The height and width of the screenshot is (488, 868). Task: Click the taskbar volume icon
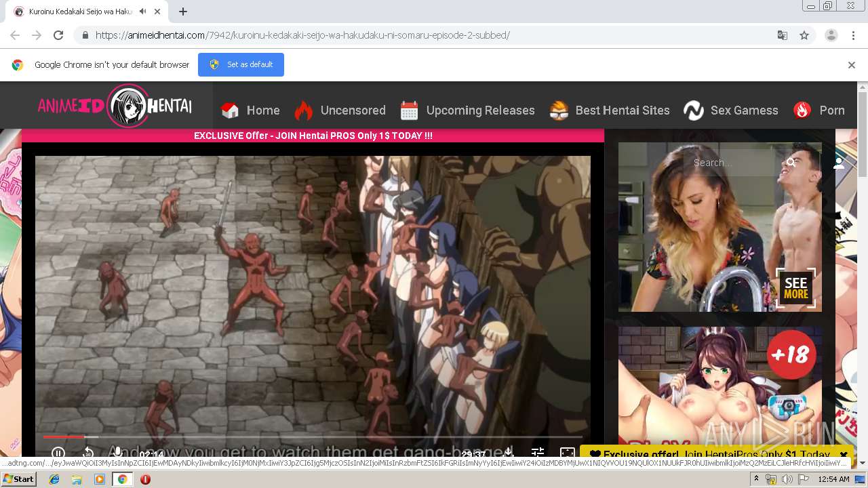click(787, 479)
